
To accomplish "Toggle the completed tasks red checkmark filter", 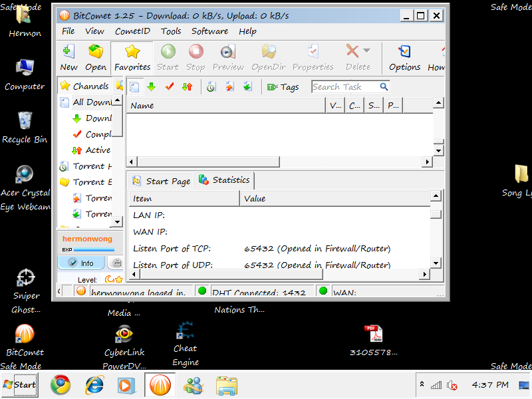I will [170, 87].
